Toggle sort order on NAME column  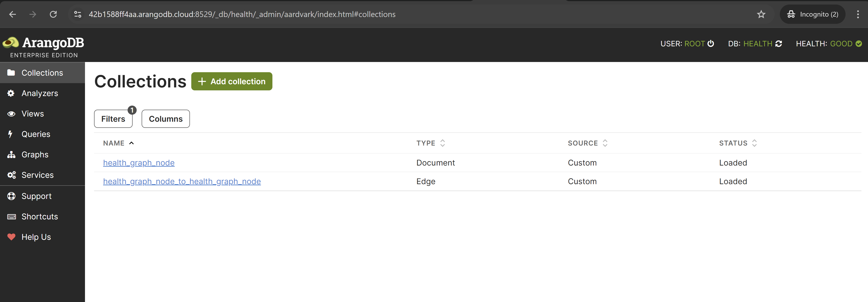(131, 143)
